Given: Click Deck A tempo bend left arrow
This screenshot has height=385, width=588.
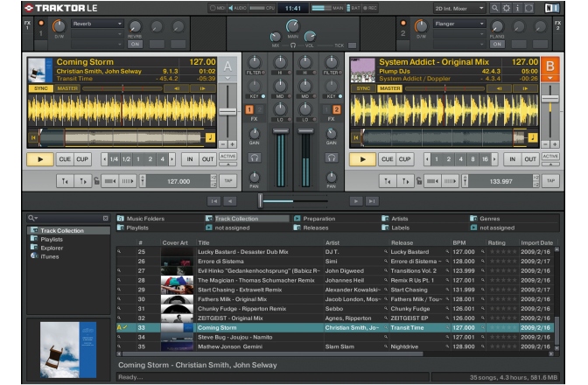Looking at the screenshot, I should click(177, 88).
